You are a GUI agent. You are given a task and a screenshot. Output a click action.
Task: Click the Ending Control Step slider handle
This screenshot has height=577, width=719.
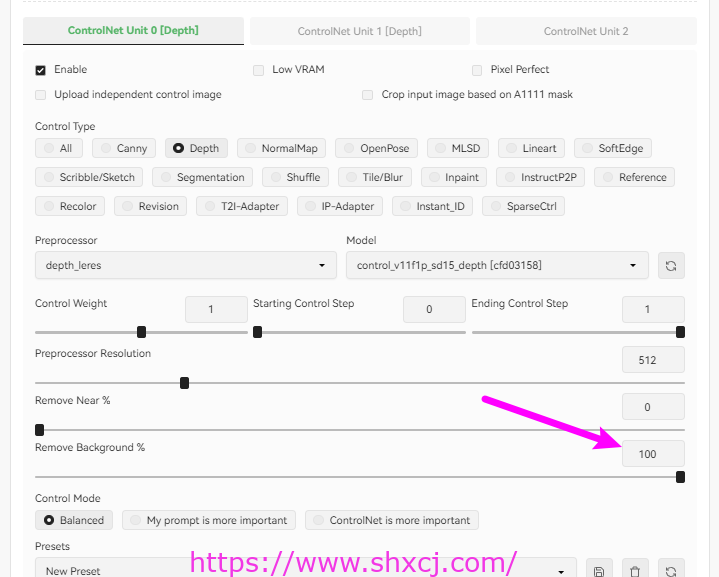pyautogui.click(x=680, y=332)
